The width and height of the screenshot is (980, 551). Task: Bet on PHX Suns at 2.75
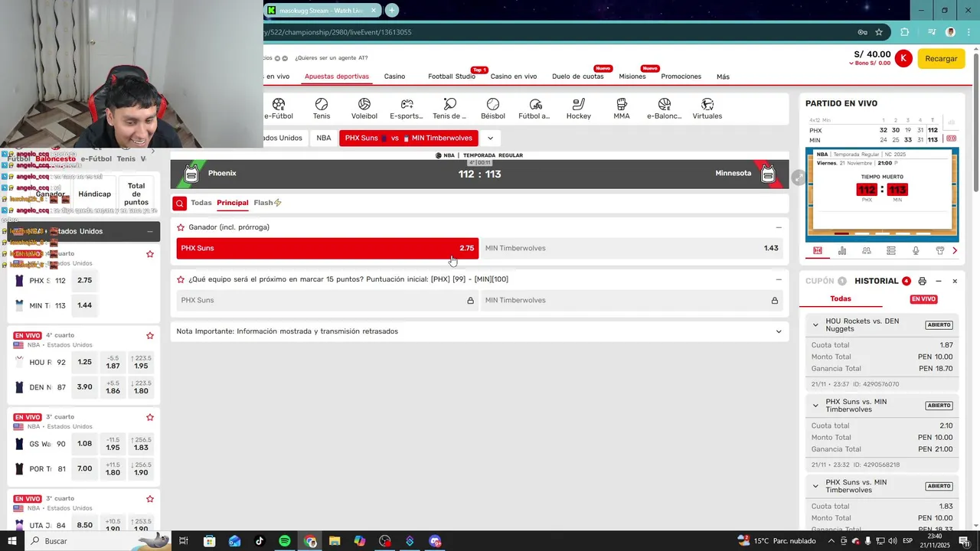(328, 248)
